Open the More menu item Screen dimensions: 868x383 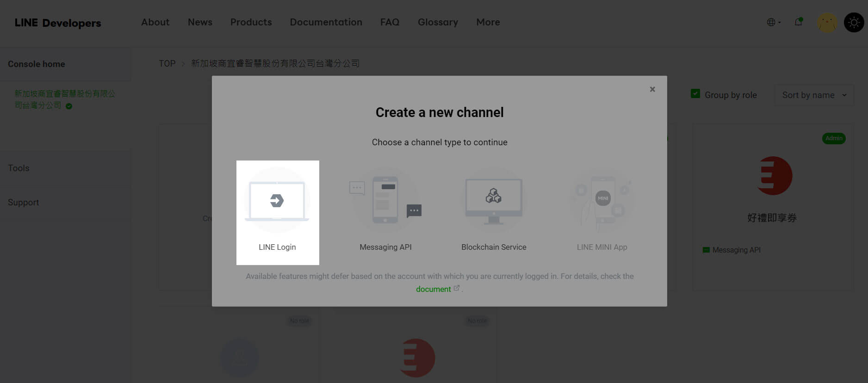click(x=488, y=22)
